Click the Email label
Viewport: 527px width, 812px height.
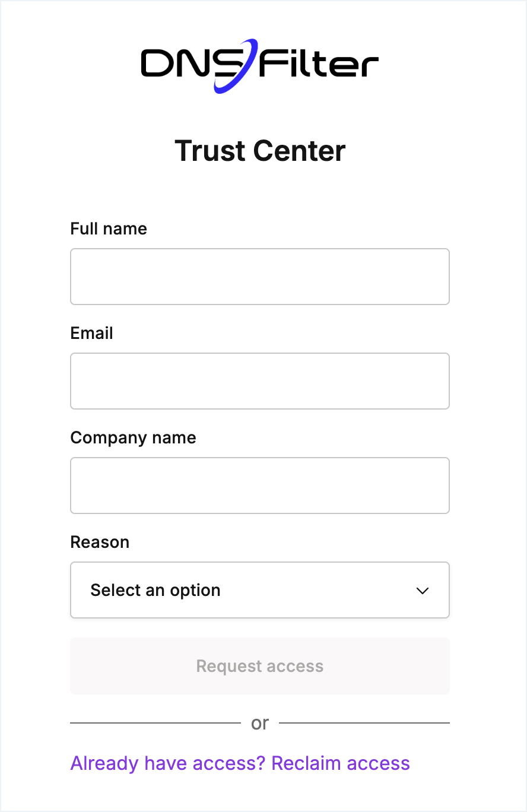pos(92,333)
